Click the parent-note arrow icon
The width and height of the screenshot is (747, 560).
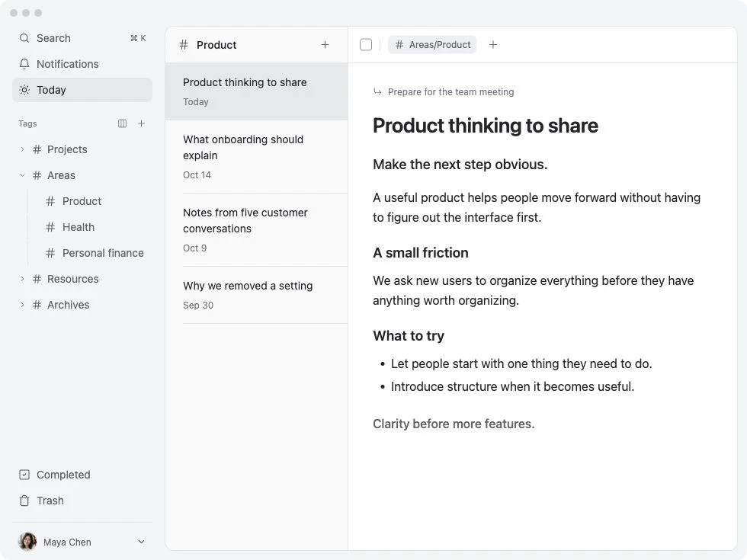click(x=378, y=91)
